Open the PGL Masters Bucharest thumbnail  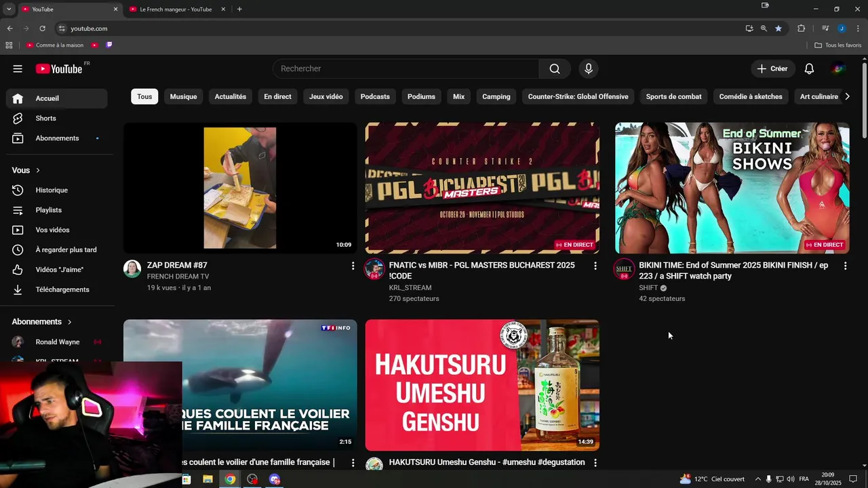point(482,188)
